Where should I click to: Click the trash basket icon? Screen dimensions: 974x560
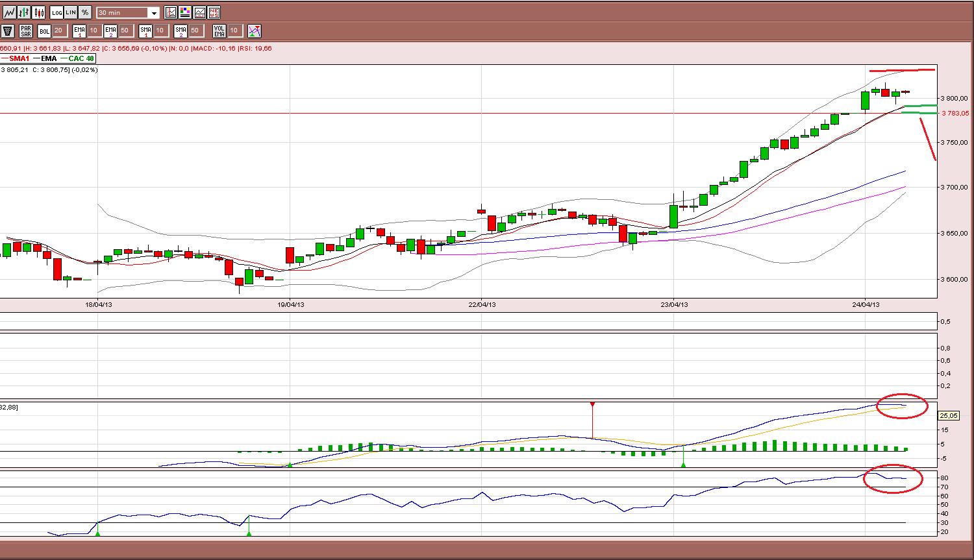8,30
